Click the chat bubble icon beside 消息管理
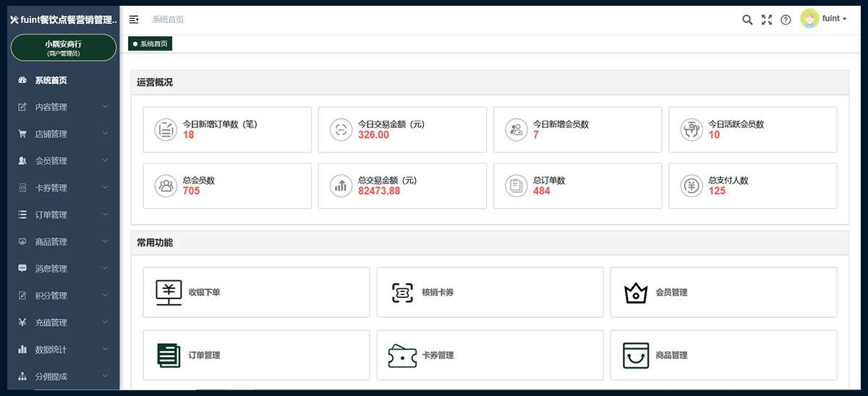This screenshot has height=396, width=868. (x=22, y=268)
